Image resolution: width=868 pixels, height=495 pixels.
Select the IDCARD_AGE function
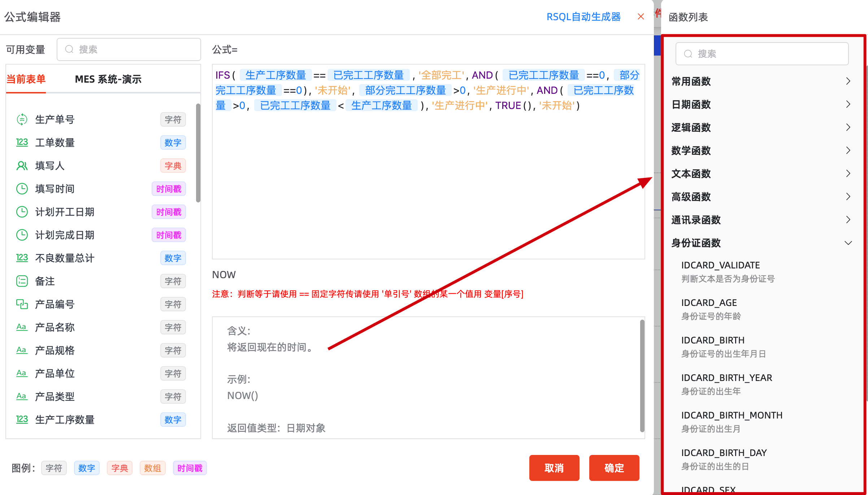[x=709, y=303]
